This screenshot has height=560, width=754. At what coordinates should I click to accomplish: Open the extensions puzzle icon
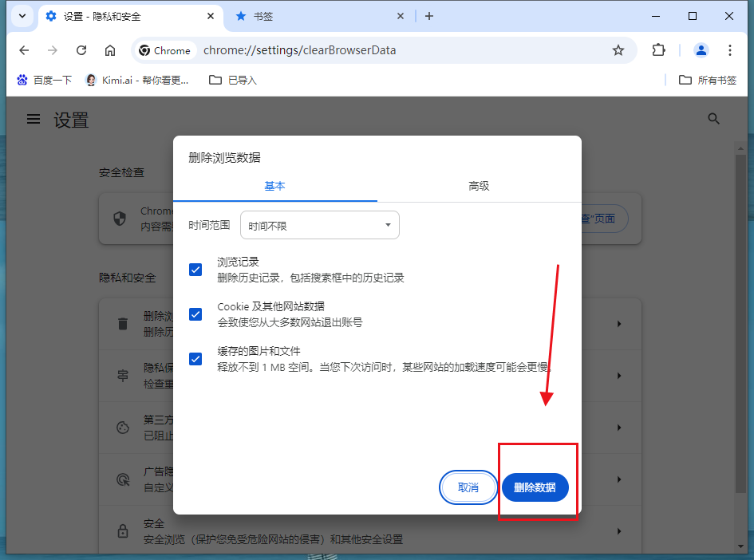click(x=658, y=50)
